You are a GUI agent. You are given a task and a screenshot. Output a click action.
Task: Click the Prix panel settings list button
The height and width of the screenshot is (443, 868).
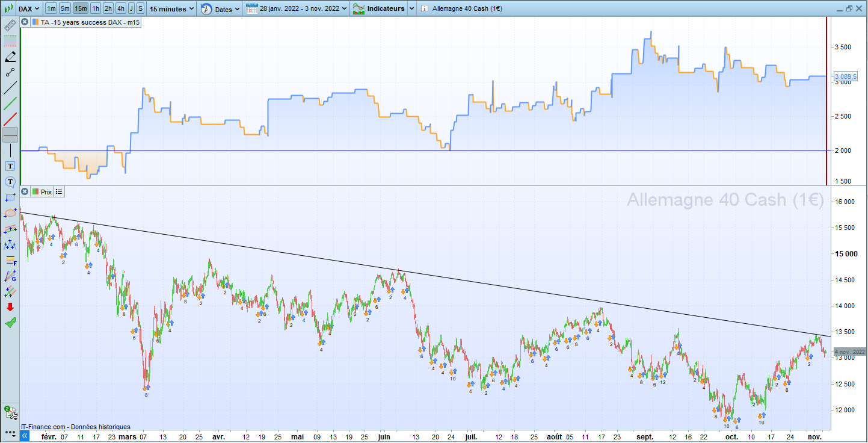click(59, 191)
